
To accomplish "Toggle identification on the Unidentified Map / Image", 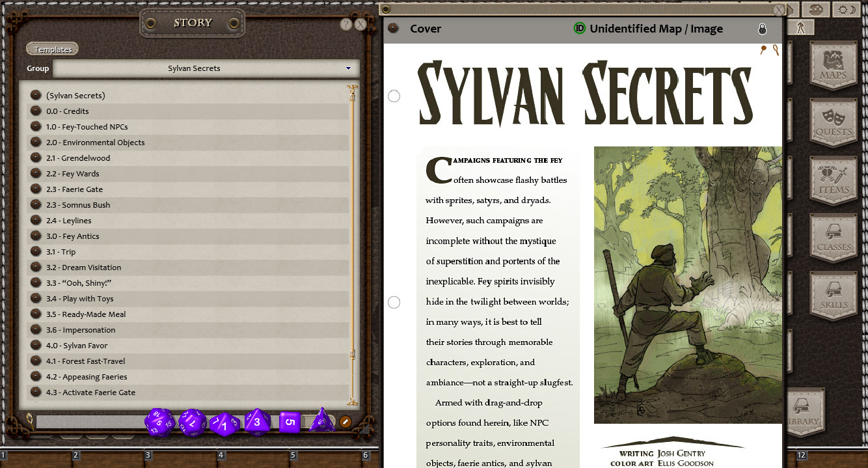I will point(580,29).
